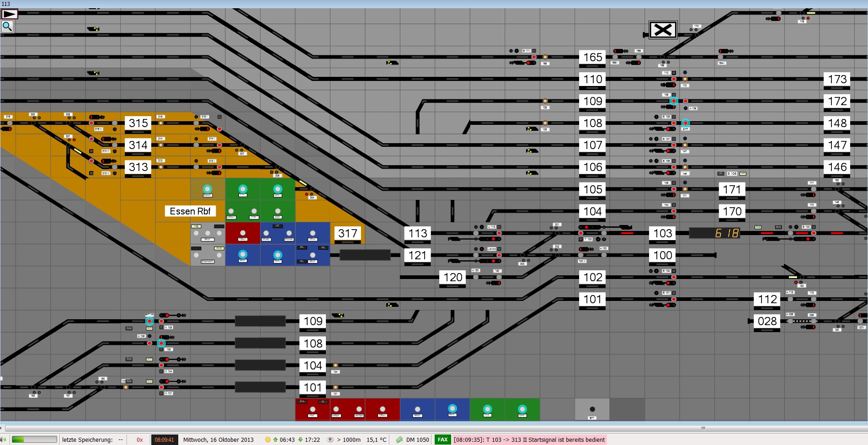Click the DM 1050 balance text
Image resolution: width=868 pixels, height=445 pixels.
(417, 440)
